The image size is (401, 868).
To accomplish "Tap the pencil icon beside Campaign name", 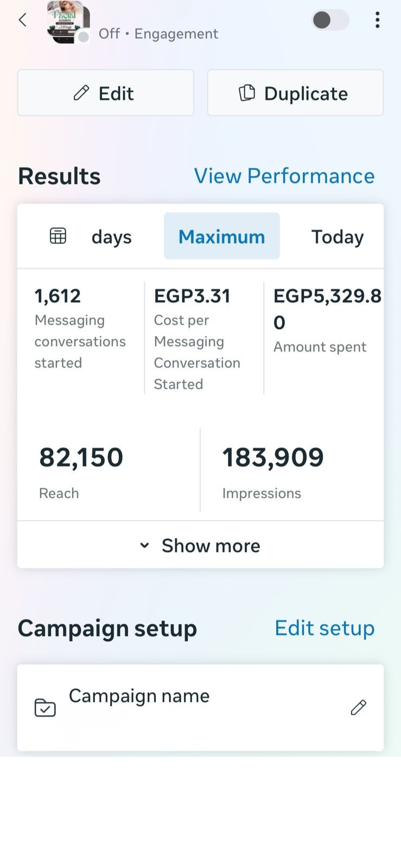I will 358,707.
